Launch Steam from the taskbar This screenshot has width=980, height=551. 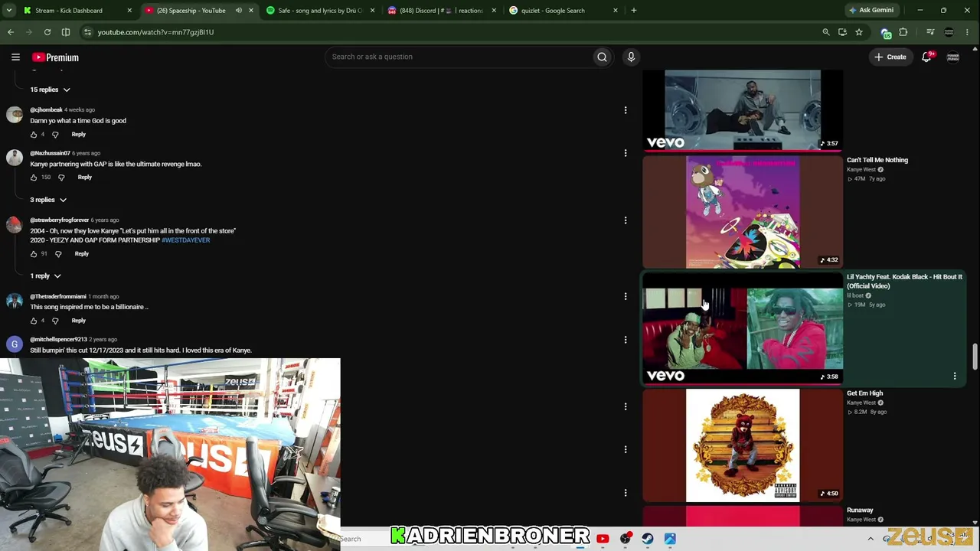pos(648,539)
